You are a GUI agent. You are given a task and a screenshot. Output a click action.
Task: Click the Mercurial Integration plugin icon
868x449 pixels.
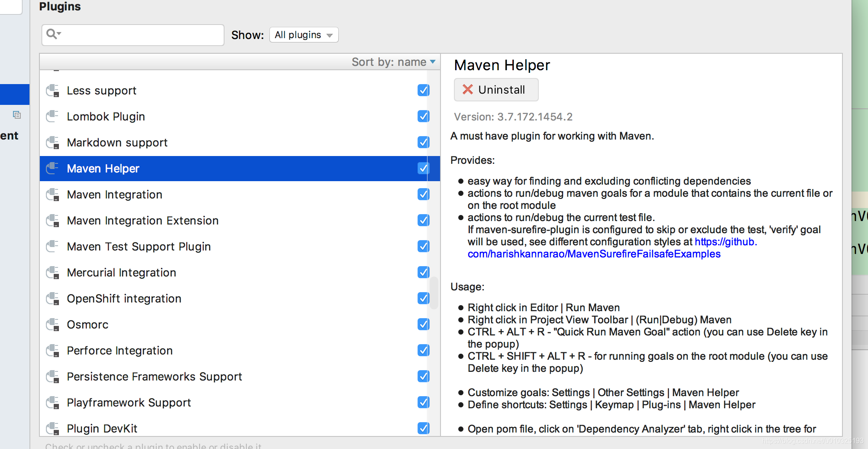pos(53,273)
